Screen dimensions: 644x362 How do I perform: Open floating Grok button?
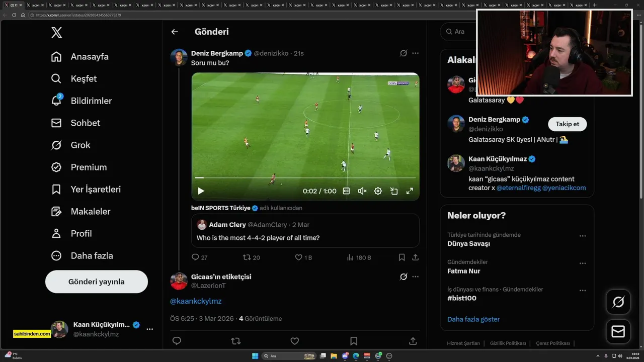click(x=618, y=302)
